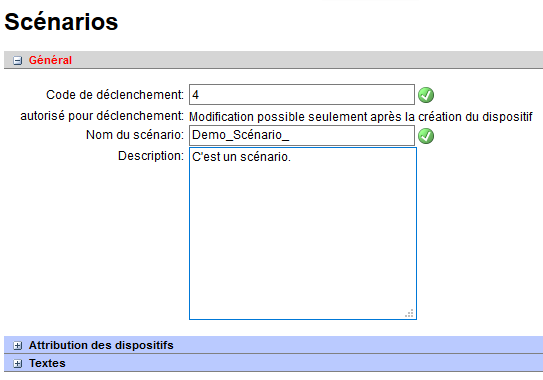Expand Attribution des dispositifs plus icon
This screenshot has height=380, width=543.
(x=17, y=345)
